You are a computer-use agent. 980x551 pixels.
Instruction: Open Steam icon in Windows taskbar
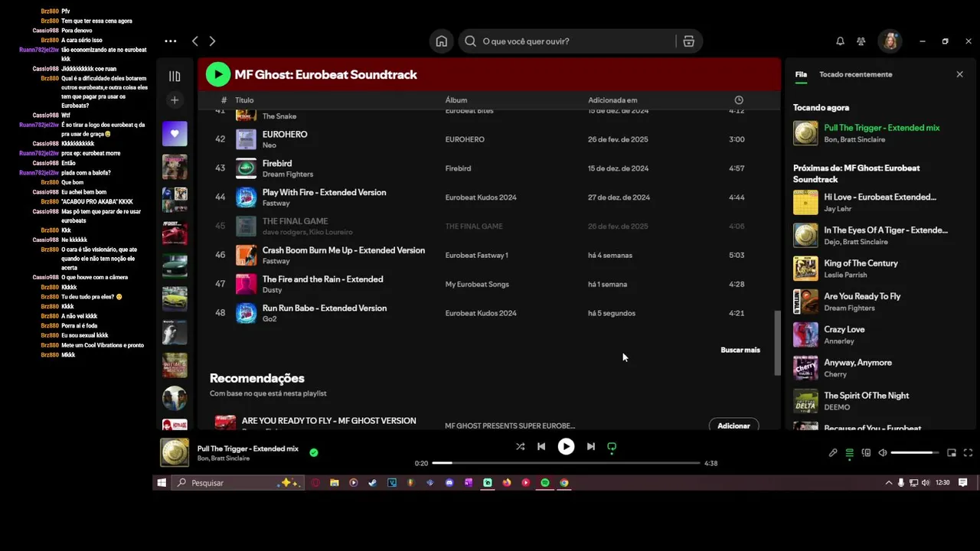click(372, 483)
